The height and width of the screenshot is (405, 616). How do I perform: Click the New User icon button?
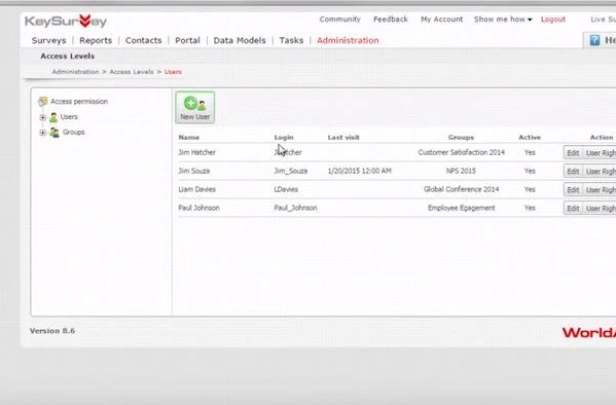pos(195,107)
